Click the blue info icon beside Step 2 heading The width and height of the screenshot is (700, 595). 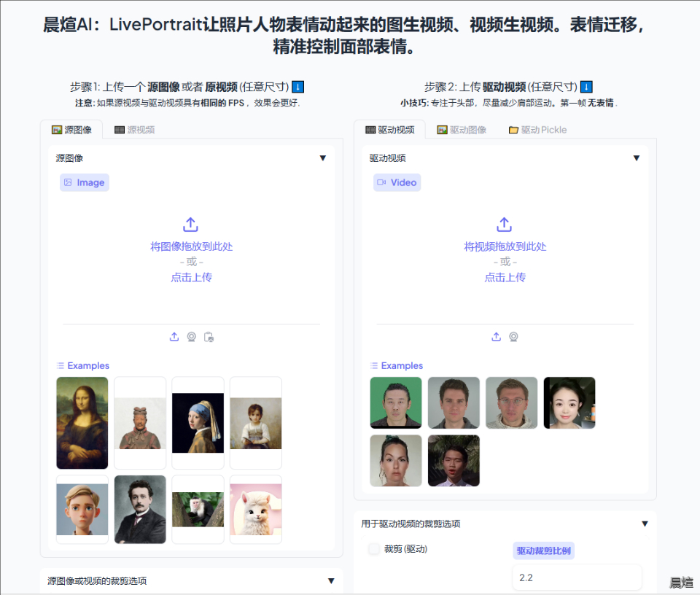click(587, 87)
